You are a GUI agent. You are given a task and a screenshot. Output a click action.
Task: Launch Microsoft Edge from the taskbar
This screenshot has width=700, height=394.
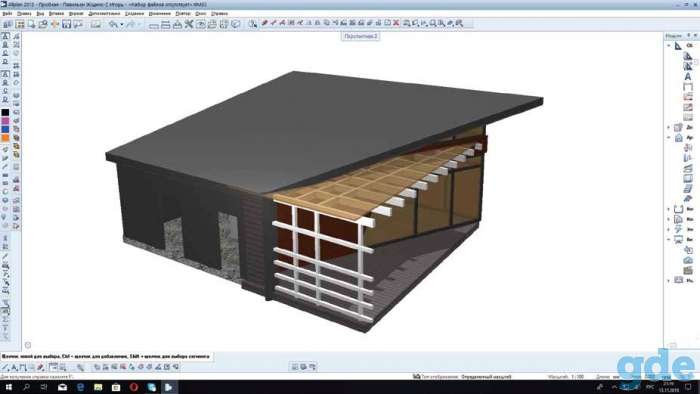click(x=80, y=387)
